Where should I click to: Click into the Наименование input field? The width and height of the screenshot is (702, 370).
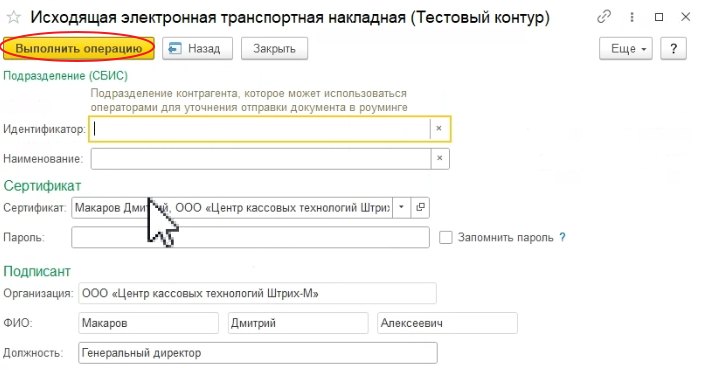point(261,159)
